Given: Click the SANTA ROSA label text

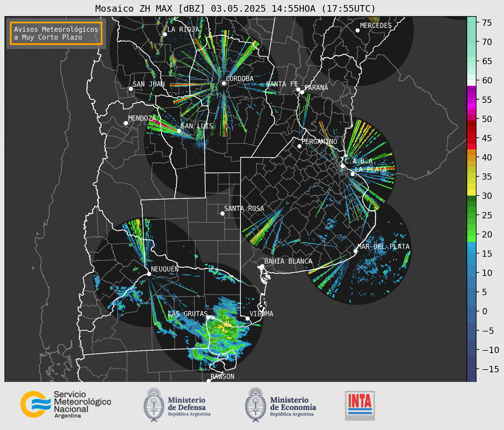Looking at the screenshot, I should pos(244,208).
